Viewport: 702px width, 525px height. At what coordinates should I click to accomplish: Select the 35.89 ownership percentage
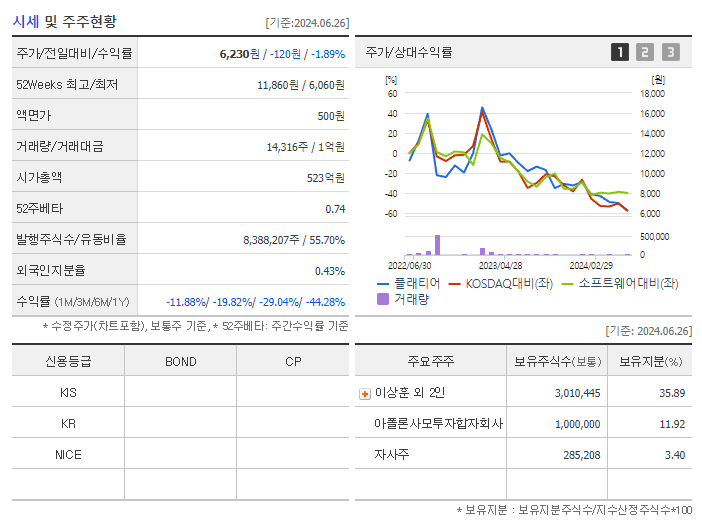[672, 393]
